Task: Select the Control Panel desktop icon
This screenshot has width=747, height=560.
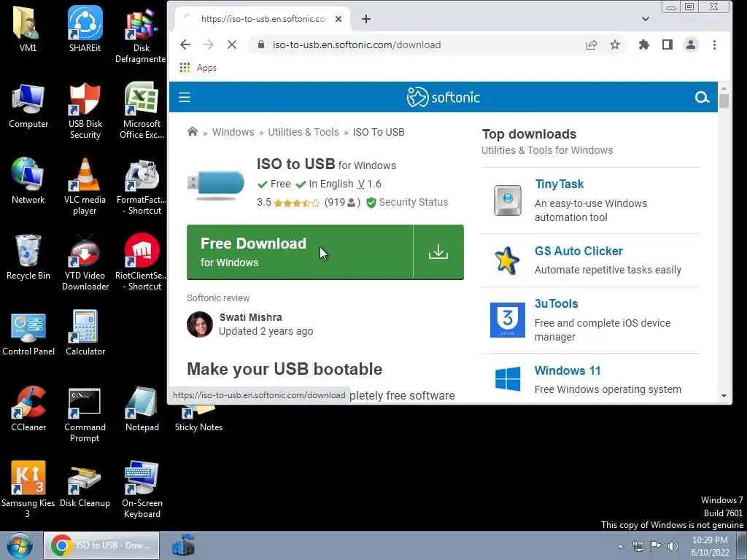Action: [x=28, y=332]
